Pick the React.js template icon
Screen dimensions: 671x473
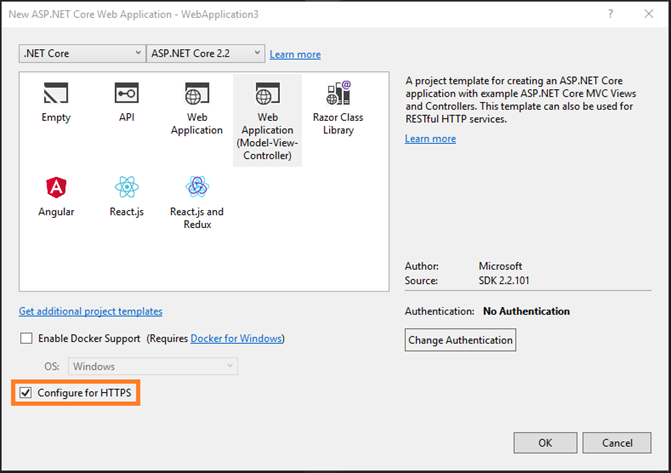(127, 187)
